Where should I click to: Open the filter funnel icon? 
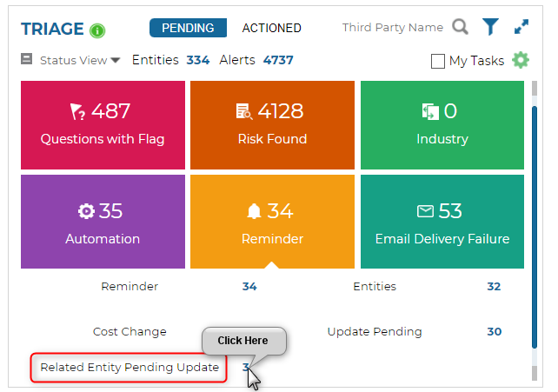tap(491, 27)
